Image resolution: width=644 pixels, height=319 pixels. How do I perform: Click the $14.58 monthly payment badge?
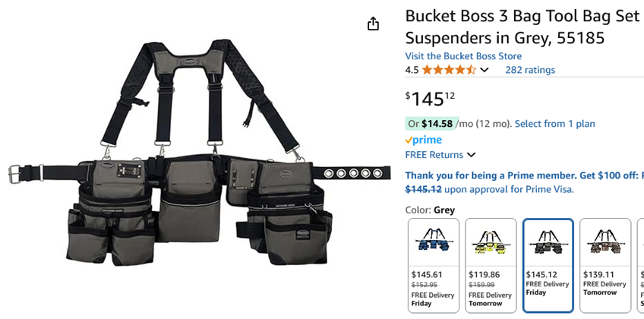point(430,124)
